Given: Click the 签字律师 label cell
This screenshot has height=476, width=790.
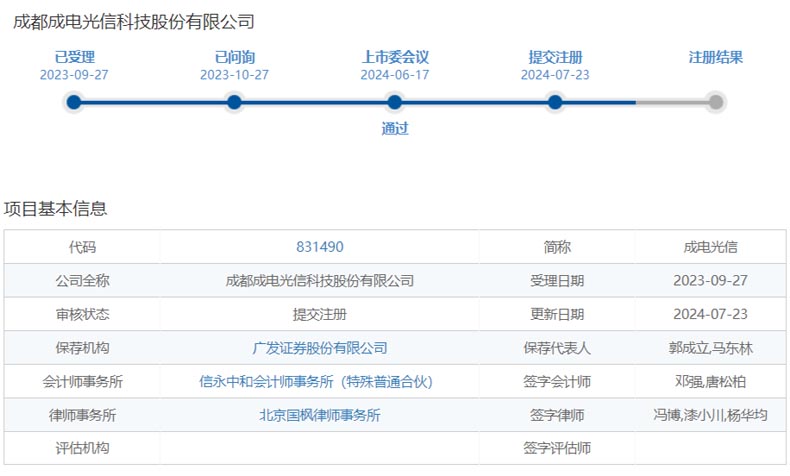Looking at the screenshot, I should click(x=557, y=416).
